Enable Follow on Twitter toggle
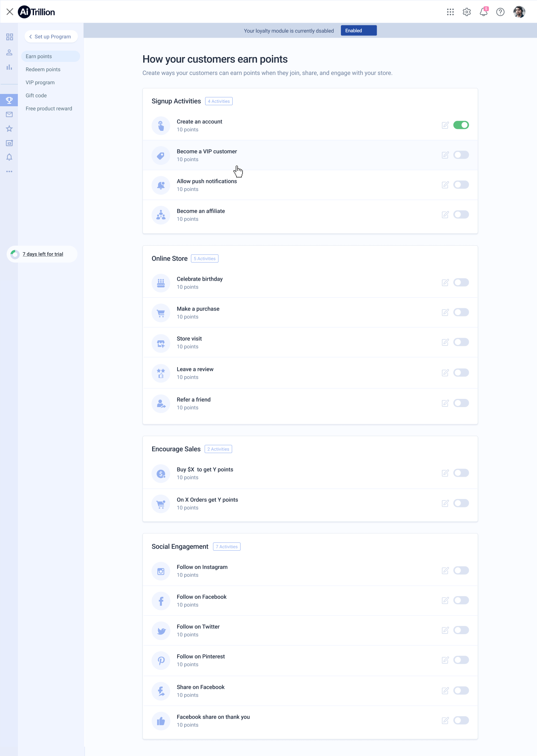This screenshot has width=537, height=756. point(461,630)
